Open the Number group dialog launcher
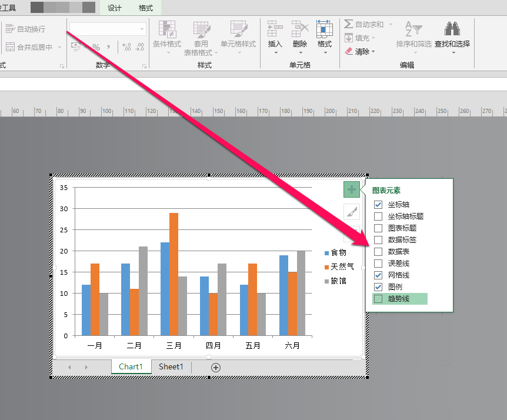This screenshot has width=507, height=420. coord(144,66)
